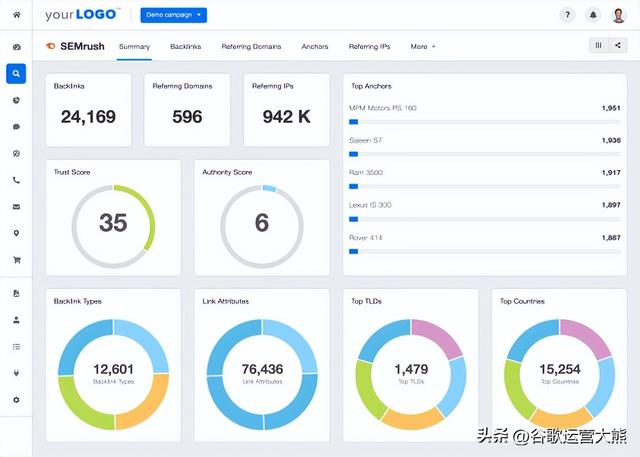Click the Top Anchors heading
The image size is (640, 457).
pos(371,86)
